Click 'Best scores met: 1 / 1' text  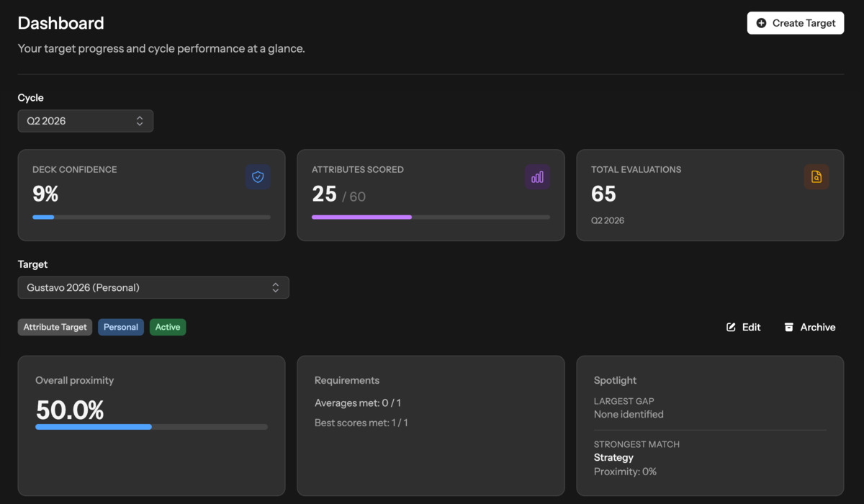[361, 423]
